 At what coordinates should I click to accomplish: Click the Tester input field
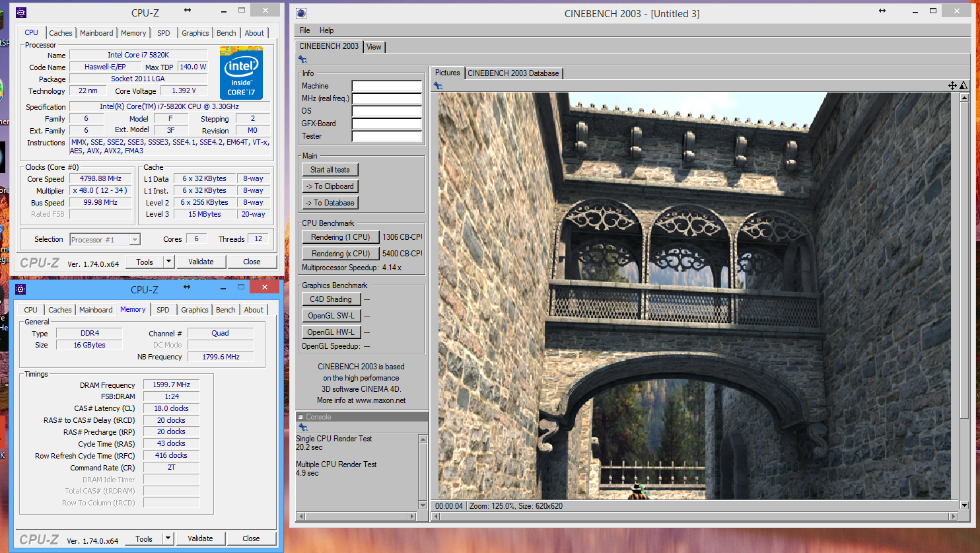[386, 136]
